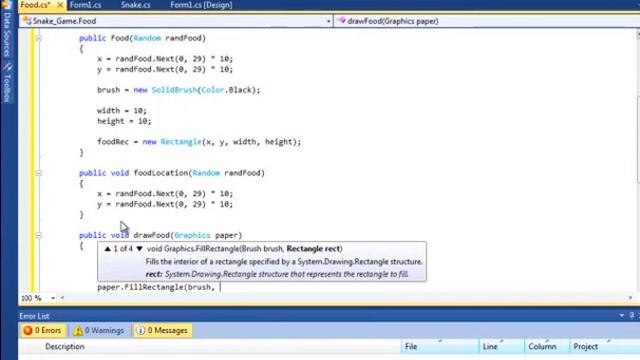640x360 pixels.
Task: Click the Error List panel title
Action: [x=34, y=316]
